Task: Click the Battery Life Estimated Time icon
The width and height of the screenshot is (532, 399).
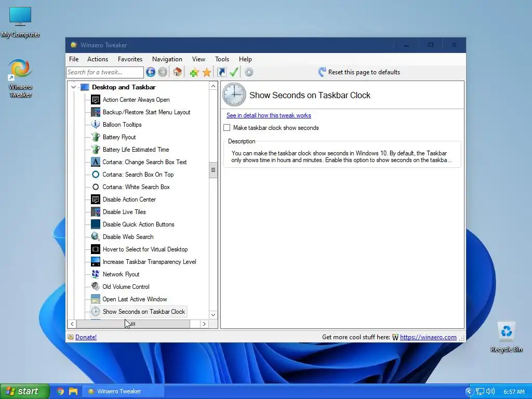Action: coord(96,150)
